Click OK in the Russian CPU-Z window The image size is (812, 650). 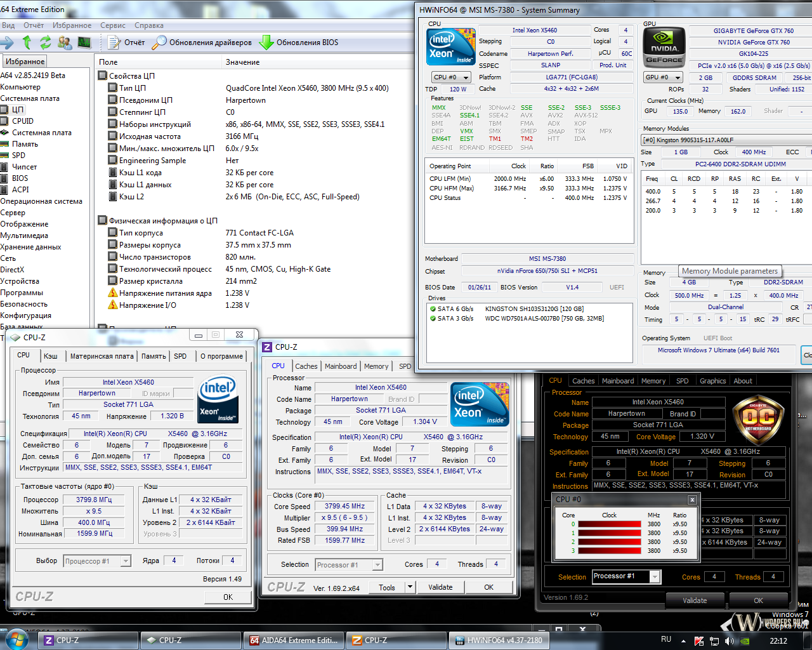coord(228,597)
